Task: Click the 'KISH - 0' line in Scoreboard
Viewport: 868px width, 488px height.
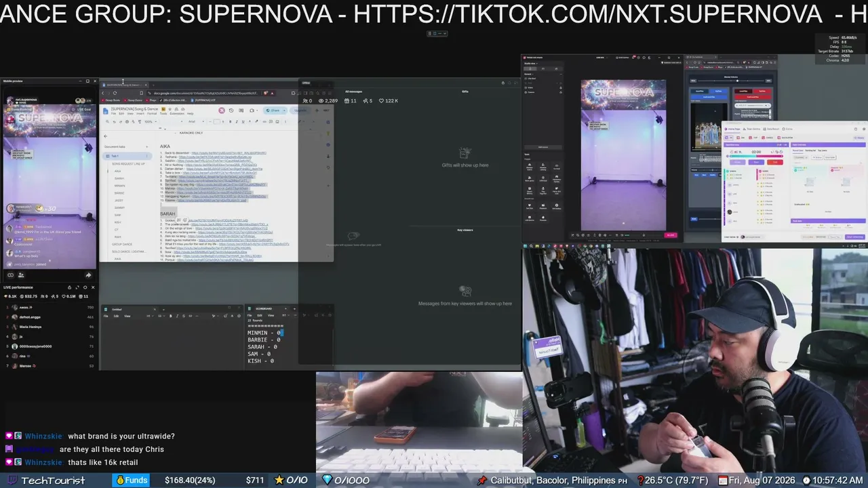Action: coord(261,361)
